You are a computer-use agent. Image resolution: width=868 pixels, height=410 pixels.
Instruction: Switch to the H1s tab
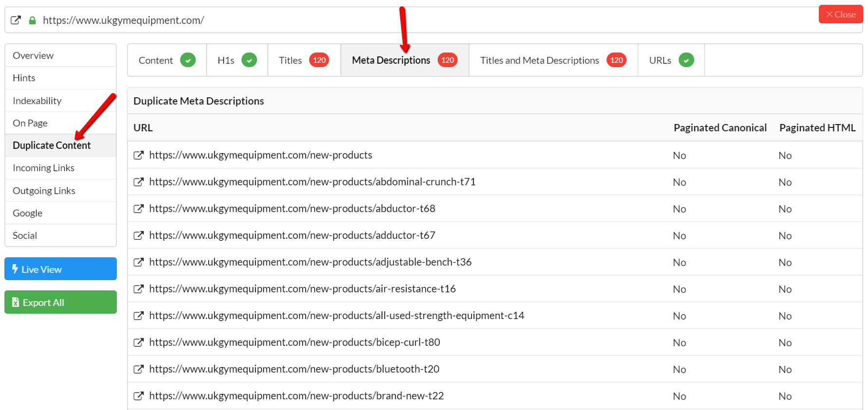pyautogui.click(x=237, y=60)
